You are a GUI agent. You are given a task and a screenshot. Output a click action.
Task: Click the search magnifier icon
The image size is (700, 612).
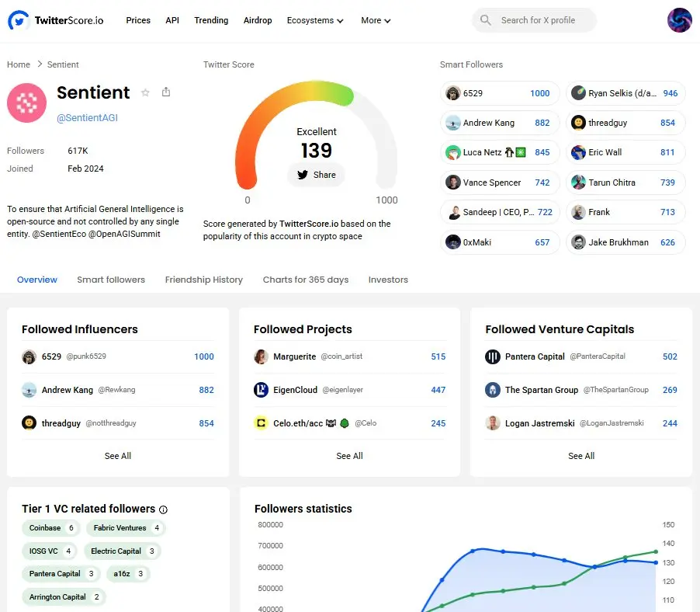click(x=485, y=20)
